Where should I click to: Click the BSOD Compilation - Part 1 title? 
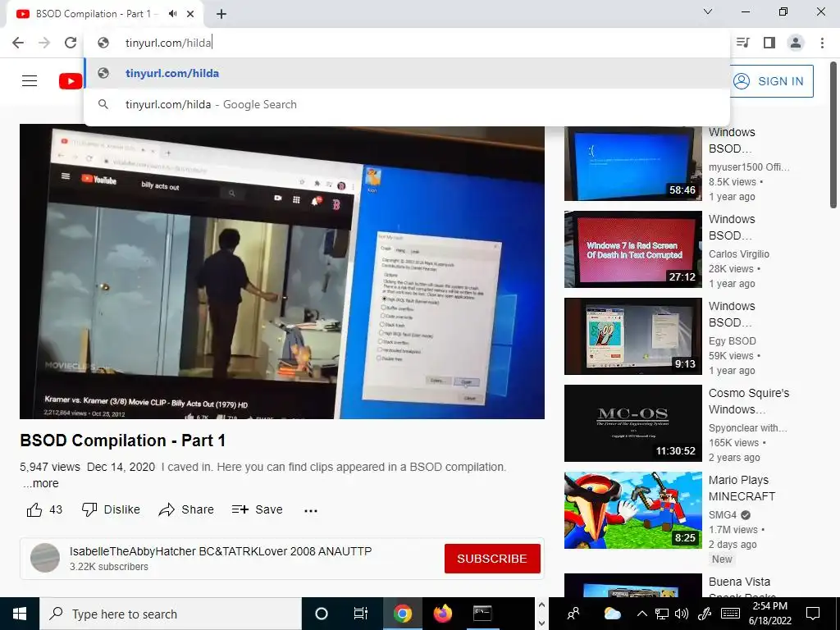[123, 441]
